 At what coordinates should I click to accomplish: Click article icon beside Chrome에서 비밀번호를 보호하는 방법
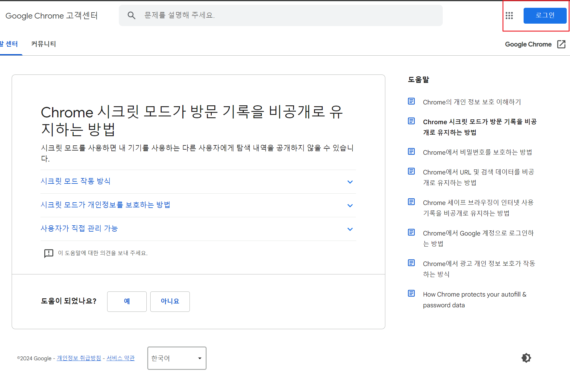point(411,151)
